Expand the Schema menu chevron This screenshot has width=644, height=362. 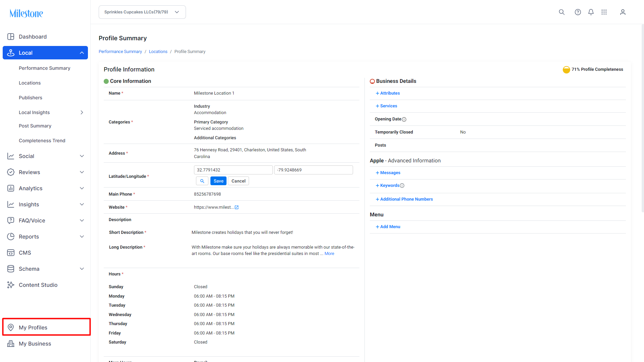coord(82,269)
